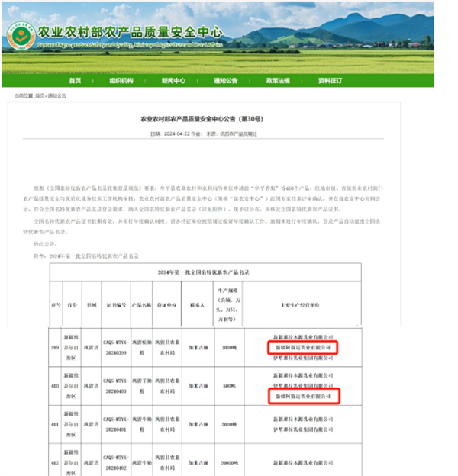Click the 主要生产经营单位 column header

coord(300,305)
